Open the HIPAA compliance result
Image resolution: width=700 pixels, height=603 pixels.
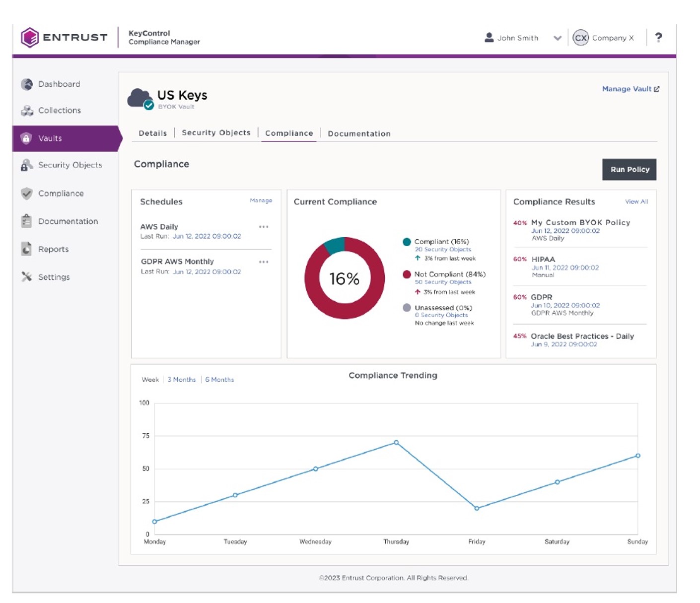point(543,259)
